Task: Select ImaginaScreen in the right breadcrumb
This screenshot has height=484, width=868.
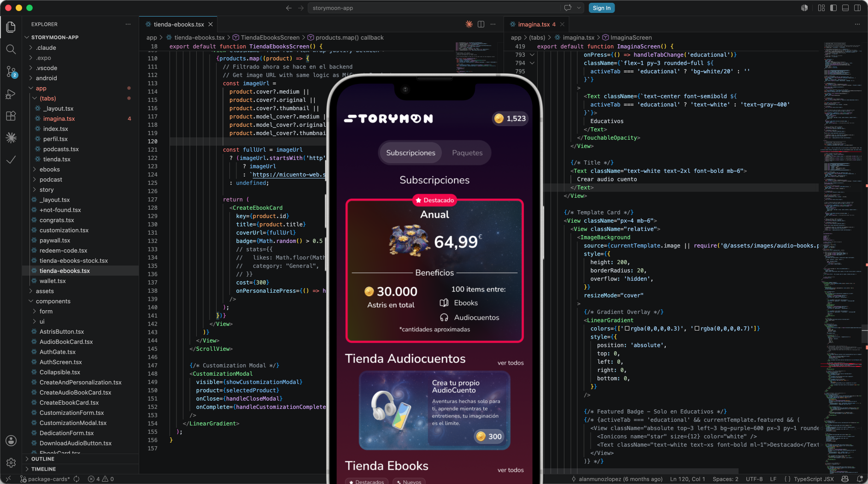Action: coord(631,38)
